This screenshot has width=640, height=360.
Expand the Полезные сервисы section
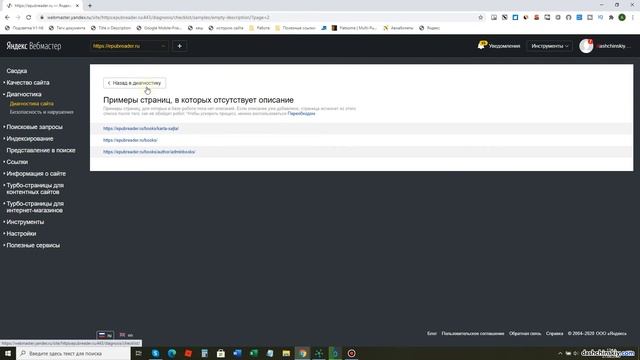[x=33, y=245]
